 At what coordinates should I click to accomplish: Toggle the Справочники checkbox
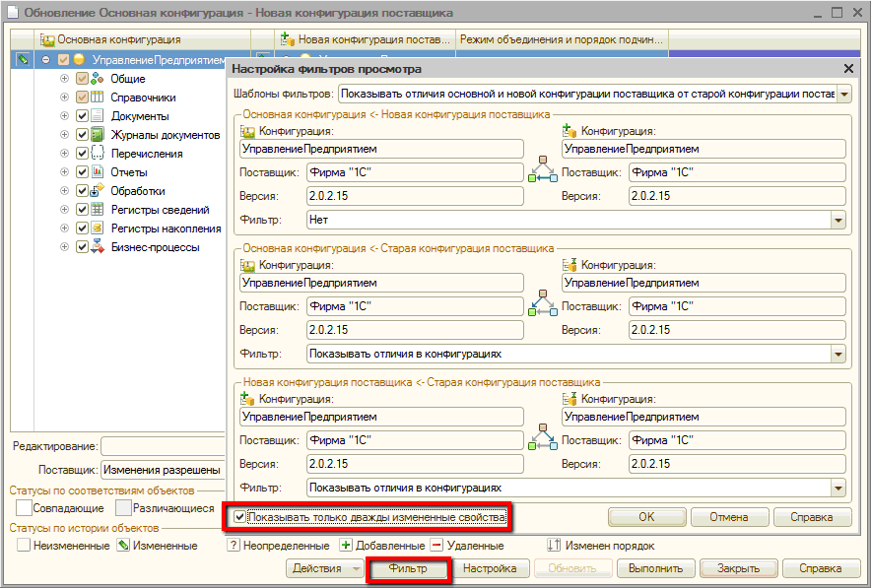point(82,98)
